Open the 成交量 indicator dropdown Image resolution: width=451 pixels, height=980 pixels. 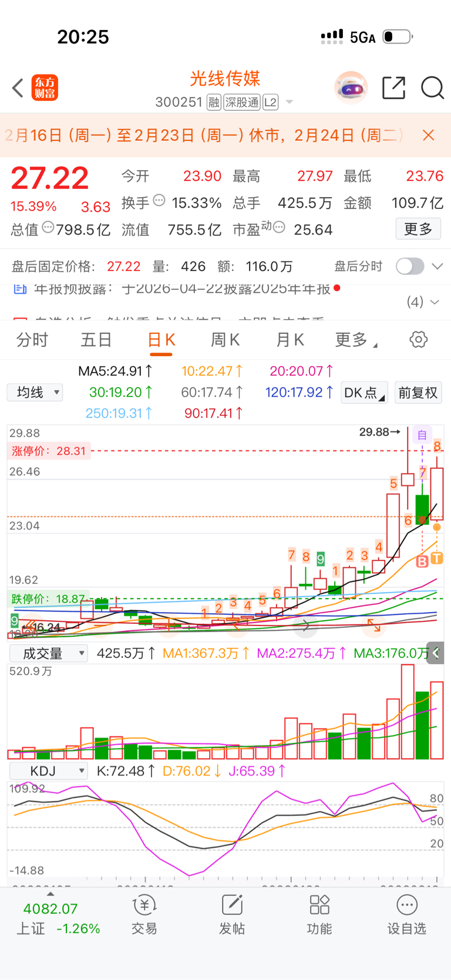point(48,654)
